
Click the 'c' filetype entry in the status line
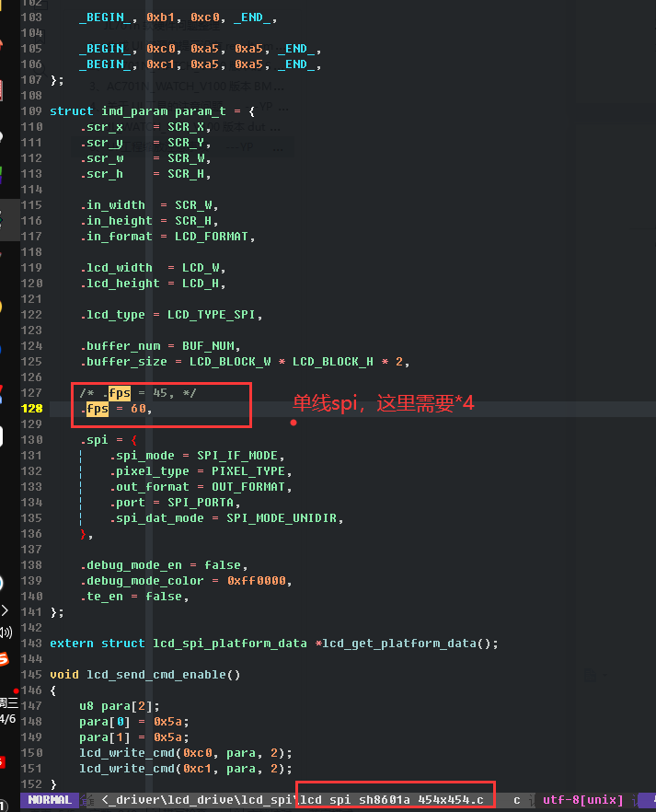[x=517, y=799]
